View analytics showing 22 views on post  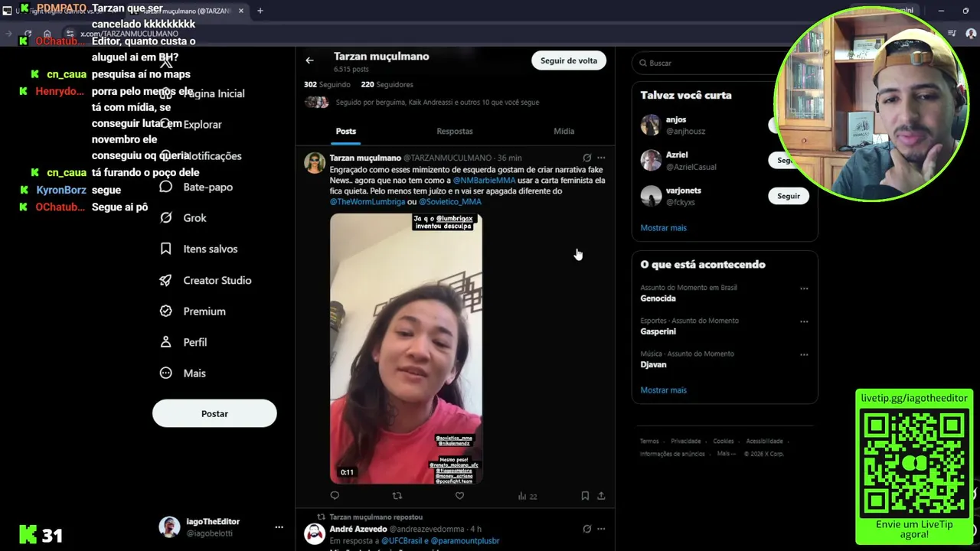(528, 496)
